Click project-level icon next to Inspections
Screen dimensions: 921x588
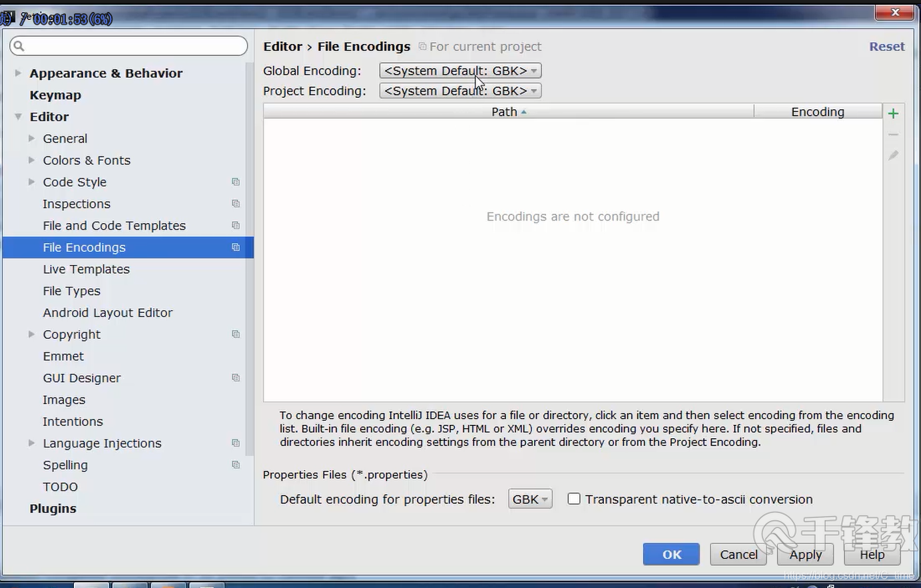coord(236,204)
